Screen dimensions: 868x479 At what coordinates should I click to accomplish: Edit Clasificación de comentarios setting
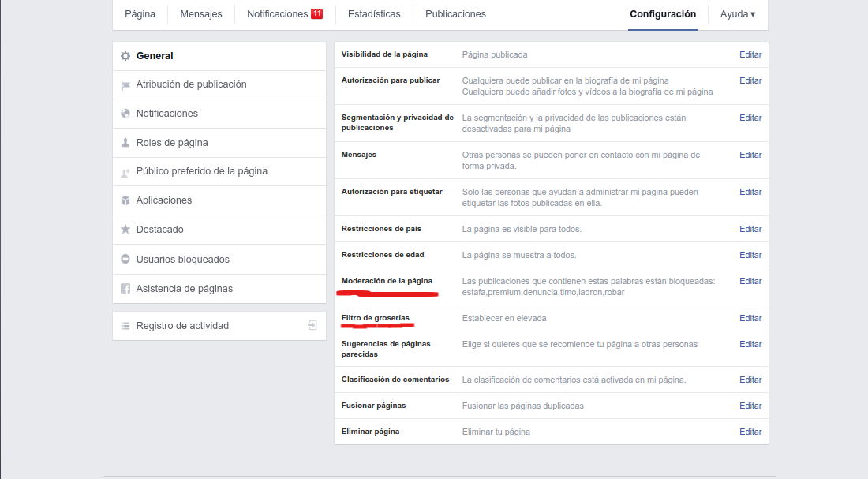tap(750, 380)
